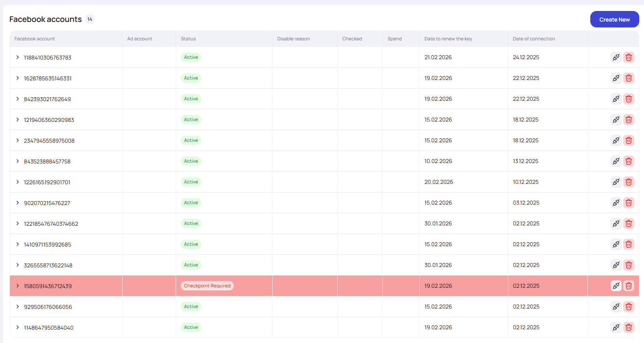Click plug icon for account 1148647950584040
Image resolution: width=644 pixels, height=343 pixels.
click(x=616, y=327)
